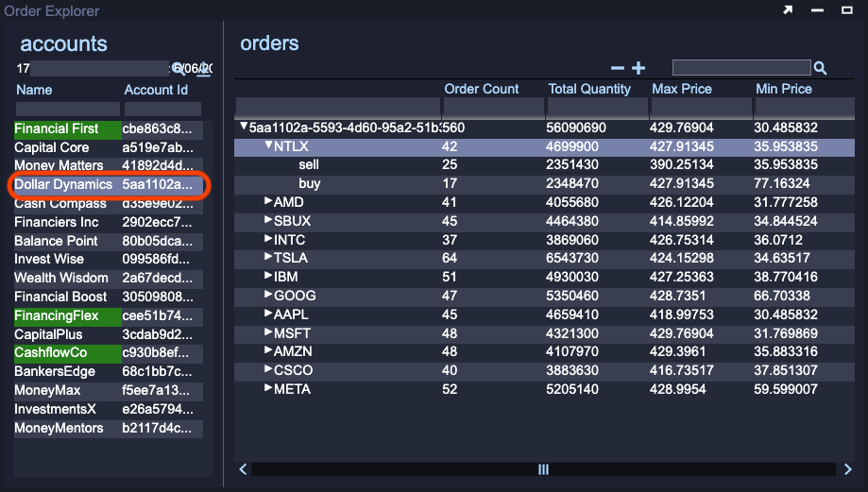Click the orders search input field
This screenshot has width=868, height=492.
(x=740, y=68)
